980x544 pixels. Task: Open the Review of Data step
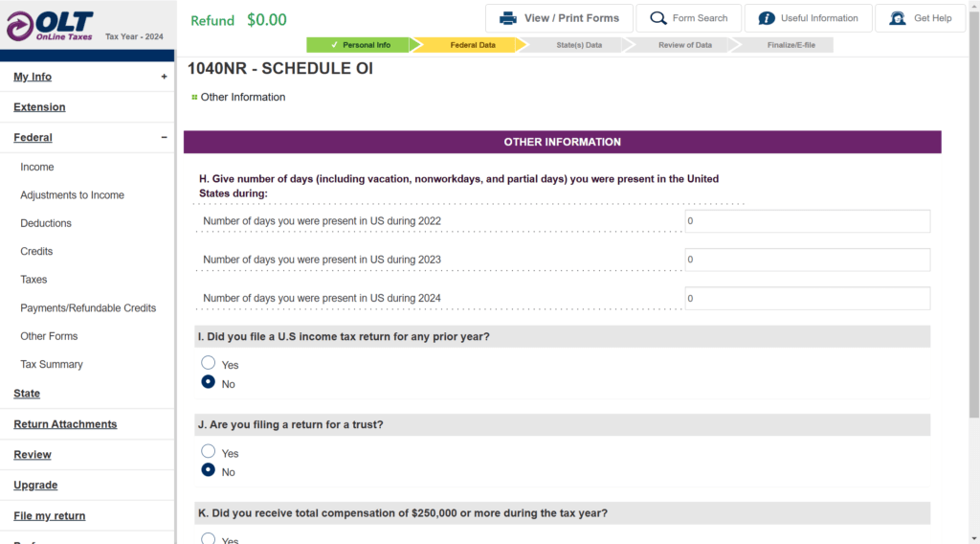coord(680,45)
